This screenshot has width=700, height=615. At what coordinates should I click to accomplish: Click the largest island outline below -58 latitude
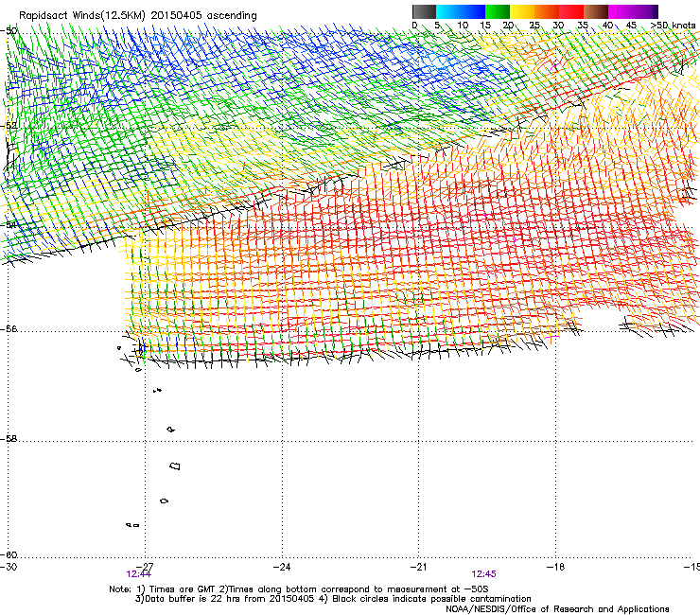pos(175,466)
